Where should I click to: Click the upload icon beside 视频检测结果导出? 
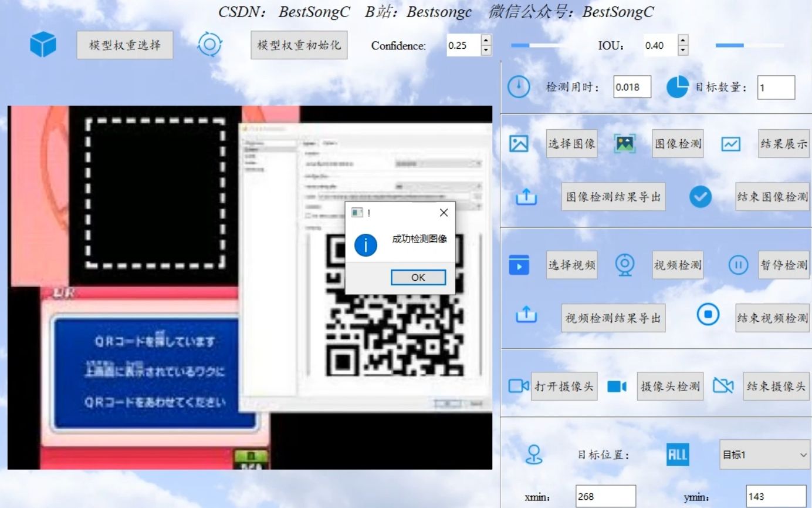point(526,315)
